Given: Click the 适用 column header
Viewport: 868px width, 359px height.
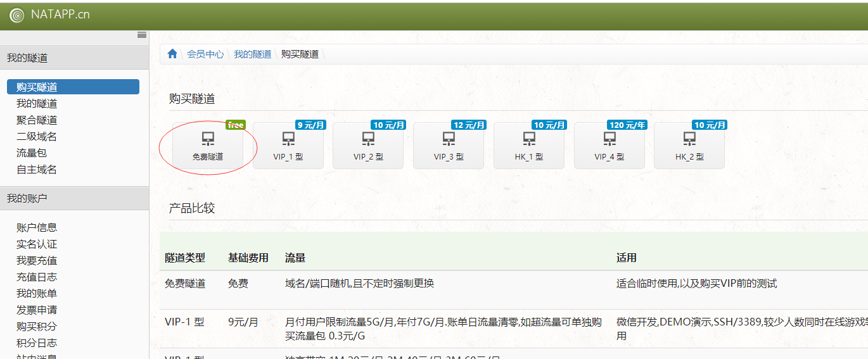Looking at the screenshot, I should pyautogui.click(x=627, y=258).
